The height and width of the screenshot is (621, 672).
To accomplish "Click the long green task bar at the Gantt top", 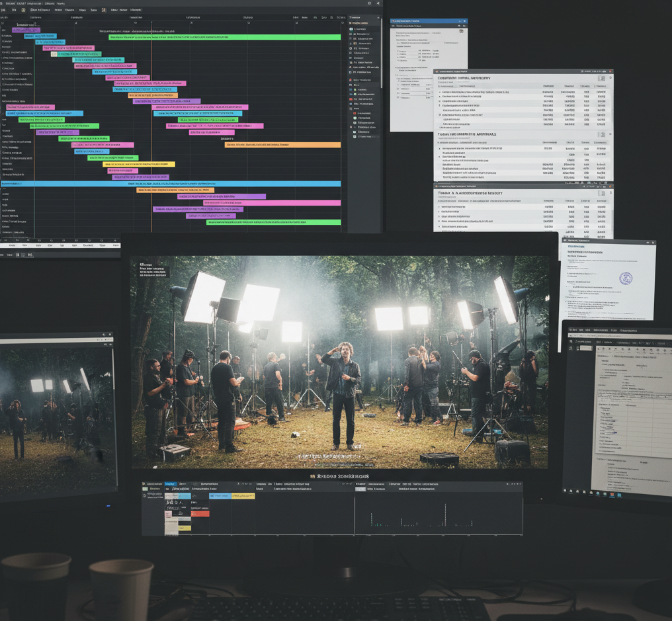I will coord(225,38).
